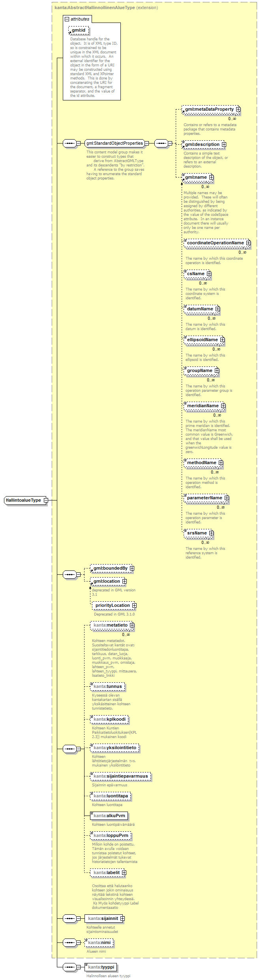Click sequence compositor before gml:StandardObjectProperties
The height and width of the screenshot is (980, 261).
coord(70,143)
